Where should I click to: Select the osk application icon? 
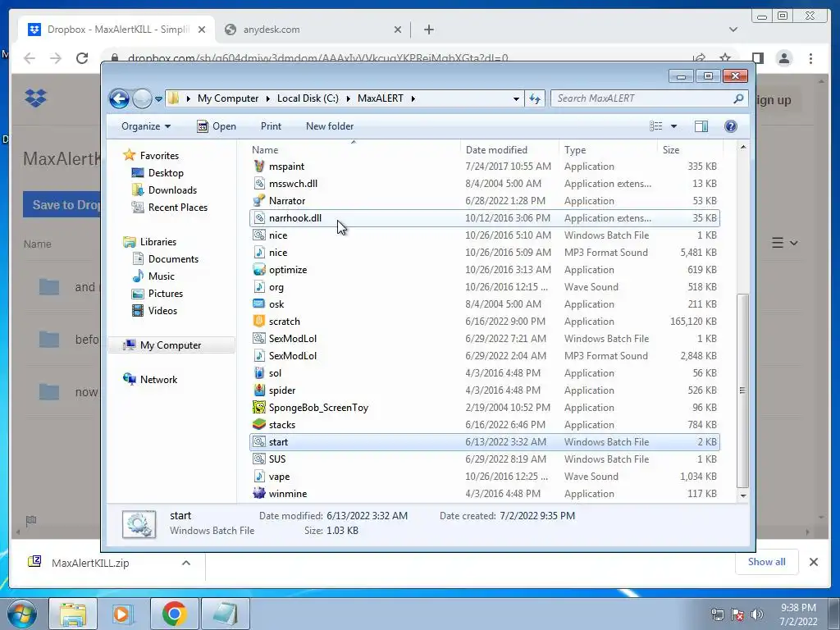pos(259,304)
